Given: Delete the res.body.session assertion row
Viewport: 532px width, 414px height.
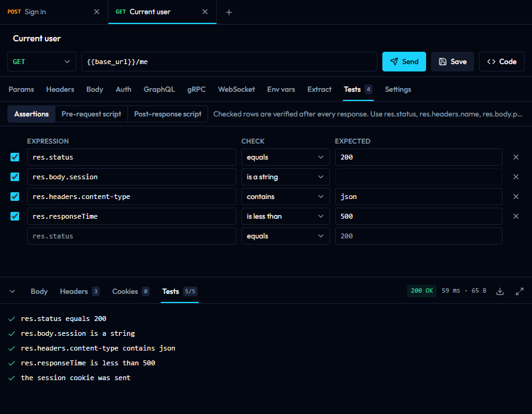Looking at the screenshot, I should (516, 177).
